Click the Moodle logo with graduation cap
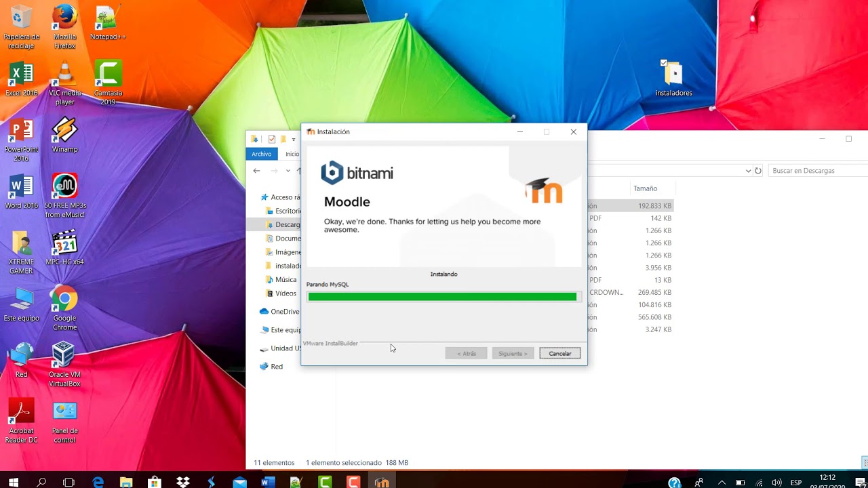This screenshot has width=868, height=488. coord(544,190)
